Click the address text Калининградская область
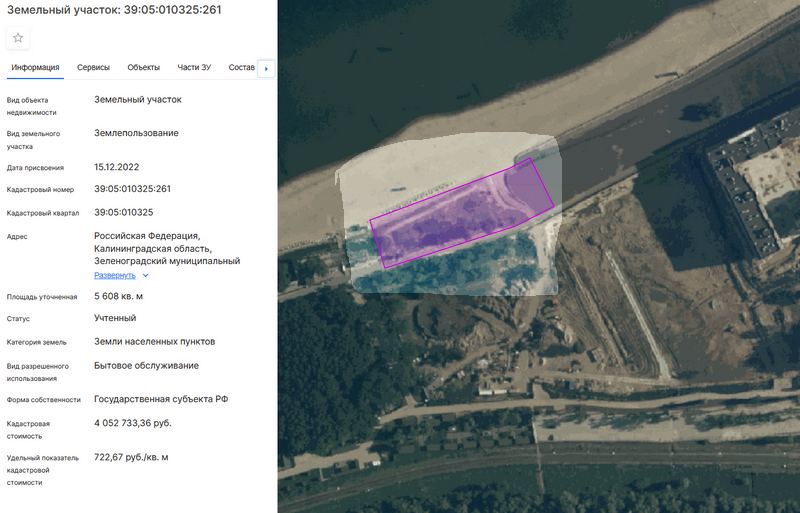The width and height of the screenshot is (800, 513). point(153,249)
